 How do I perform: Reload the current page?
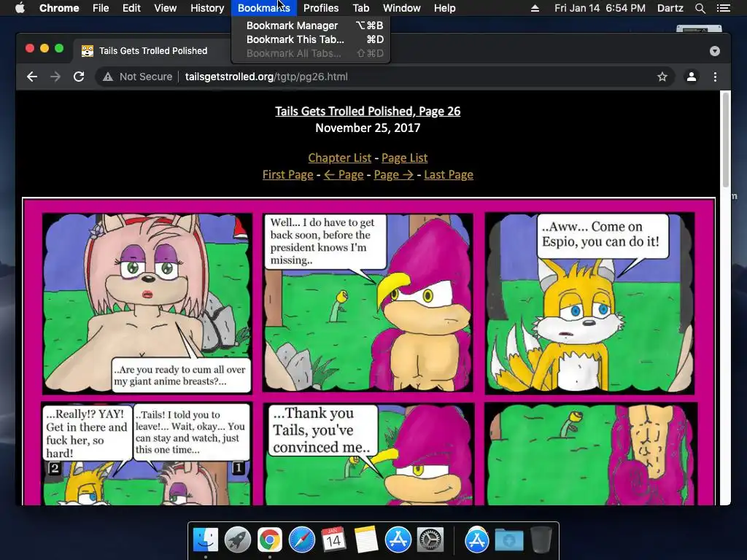point(79,77)
